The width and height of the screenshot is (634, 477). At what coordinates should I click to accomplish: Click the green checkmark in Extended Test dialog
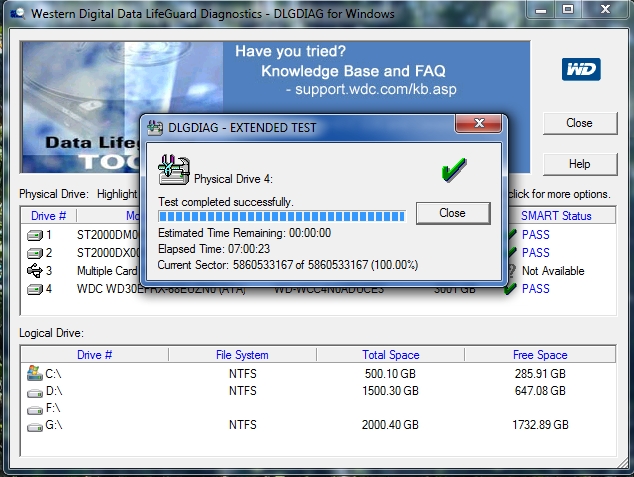point(454,170)
